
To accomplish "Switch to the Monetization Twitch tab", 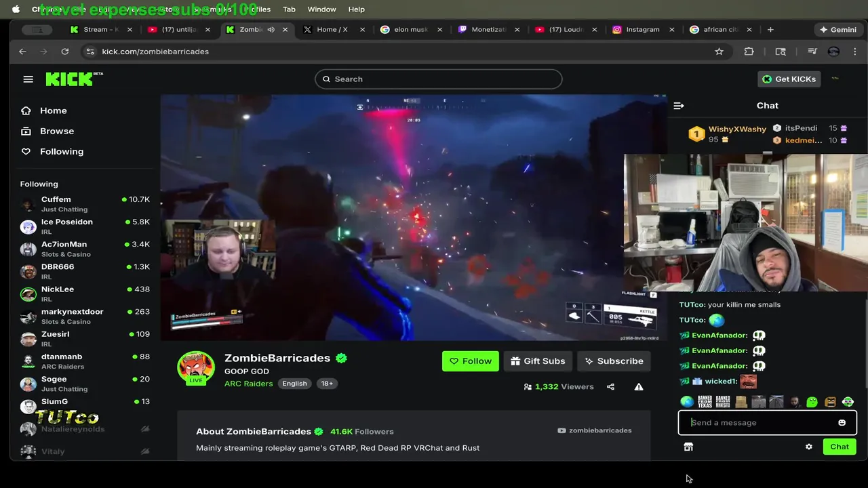I will tap(488, 30).
